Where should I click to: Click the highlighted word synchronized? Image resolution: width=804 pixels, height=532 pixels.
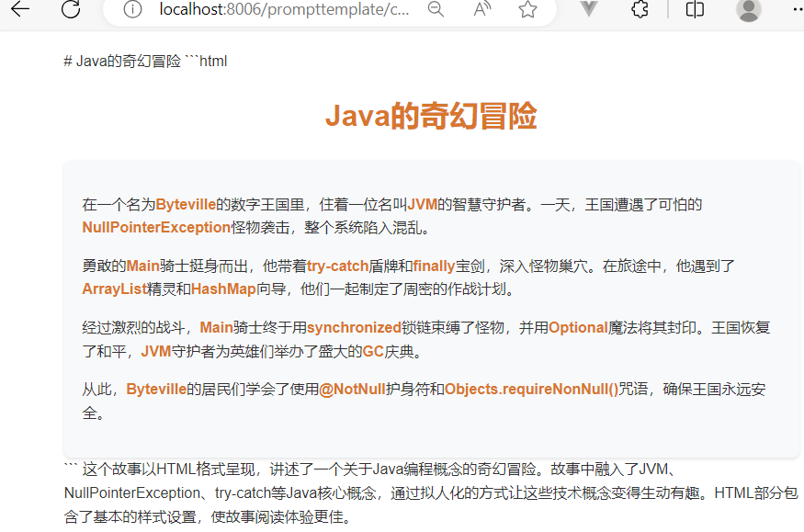pyautogui.click(x=354, y=327)
